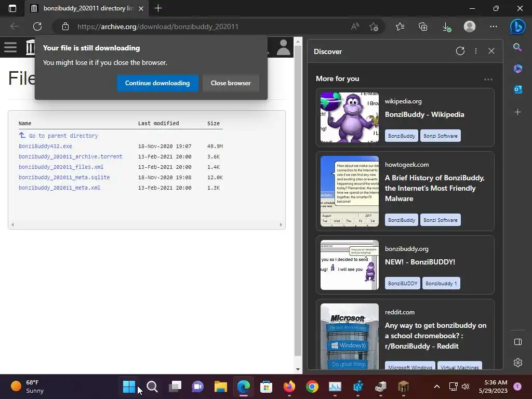The image size is (532, 399).
Task: Click the file listing right scroll arrow
Action: point(281,224)
